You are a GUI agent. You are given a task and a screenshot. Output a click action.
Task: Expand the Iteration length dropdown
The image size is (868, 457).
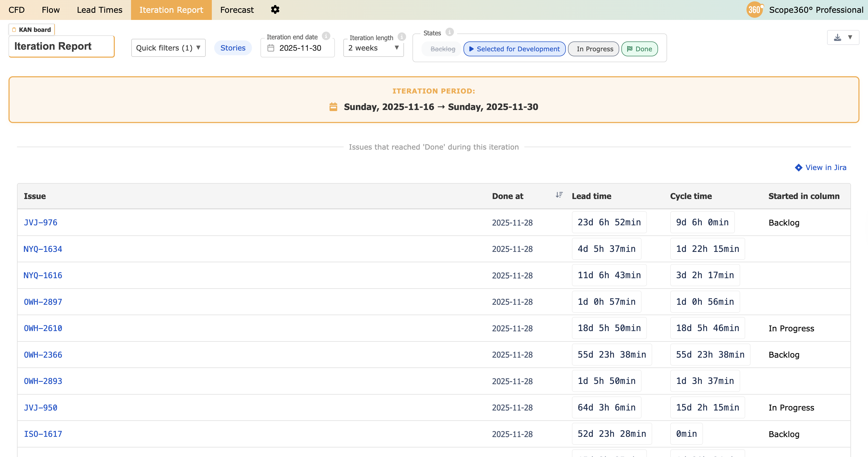373,48
